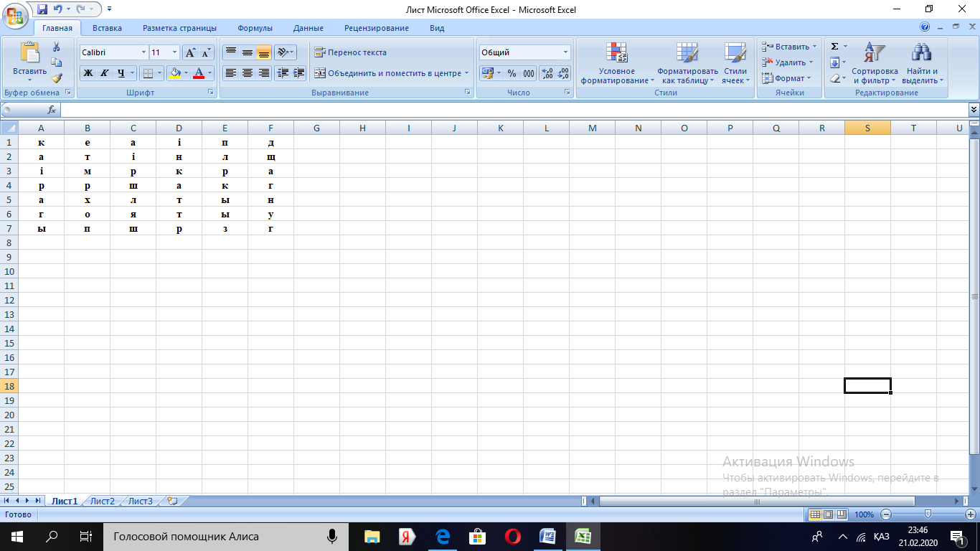Toggle underline formatting (Ч)
The image size is (980, 551).
point(121,73)
